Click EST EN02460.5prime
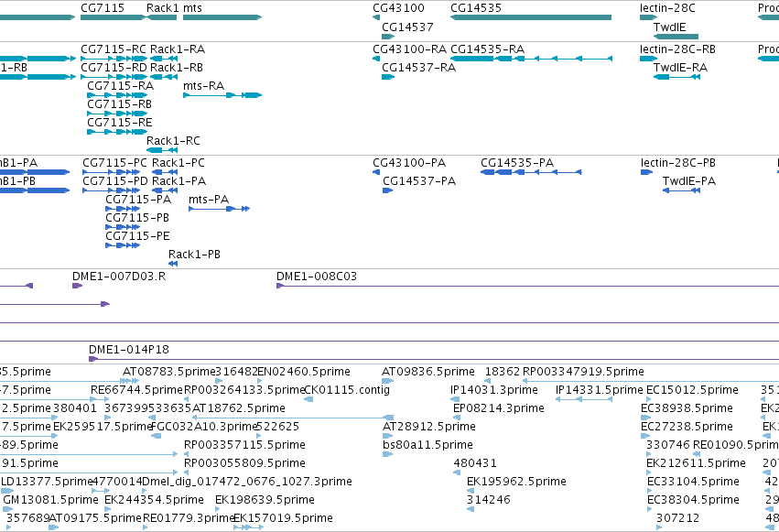This screenshot has width=779, height=532. tap(304, 372)
